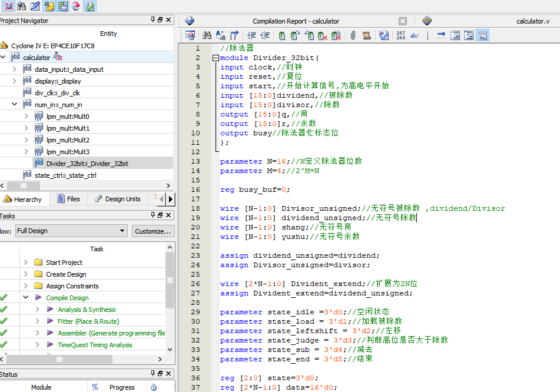
Task: Click the chip with binoculars icon on top toolbar
Action: coord(21,6)
